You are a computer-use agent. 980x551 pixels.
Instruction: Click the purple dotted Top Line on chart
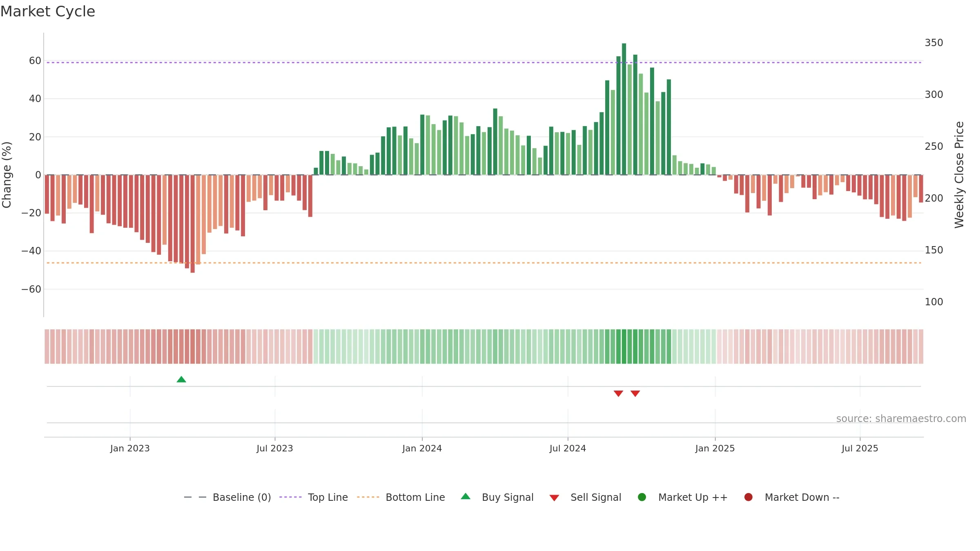[484, 62]
